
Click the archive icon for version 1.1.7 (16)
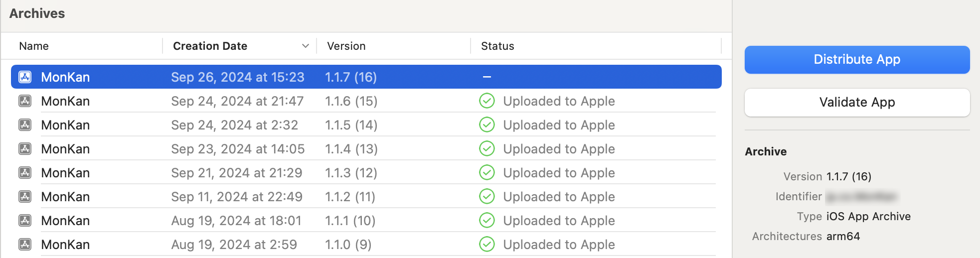click(25, 77)
